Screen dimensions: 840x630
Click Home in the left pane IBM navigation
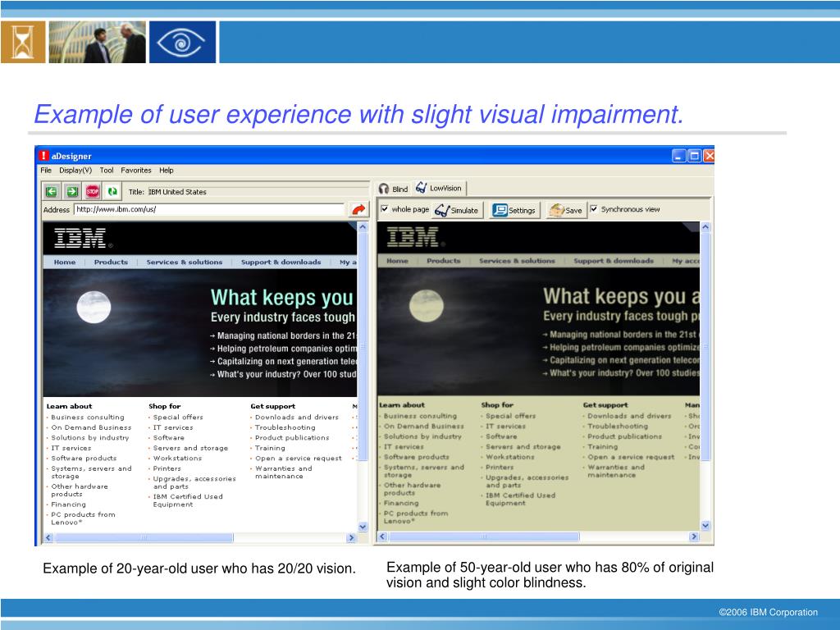click(65, 262)
